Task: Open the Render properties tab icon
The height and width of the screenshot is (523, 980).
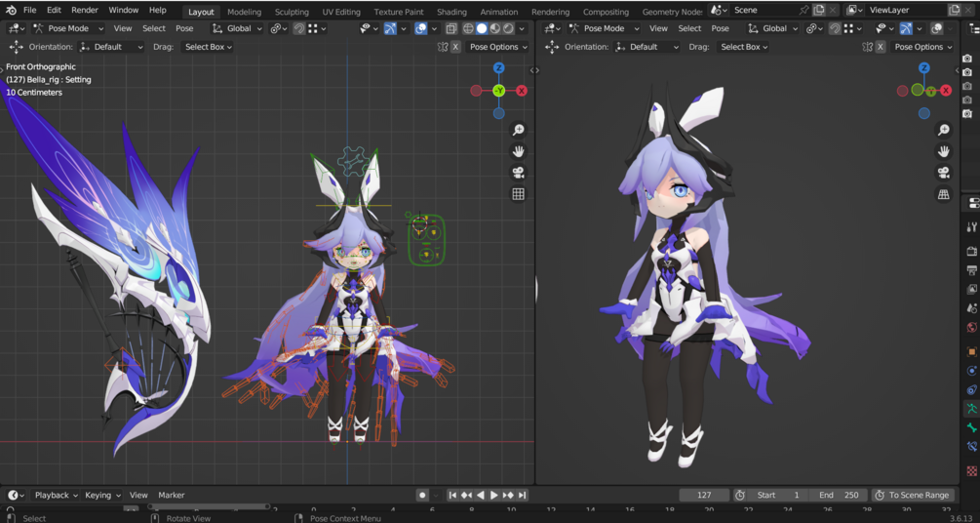Action: coord(972,252)
